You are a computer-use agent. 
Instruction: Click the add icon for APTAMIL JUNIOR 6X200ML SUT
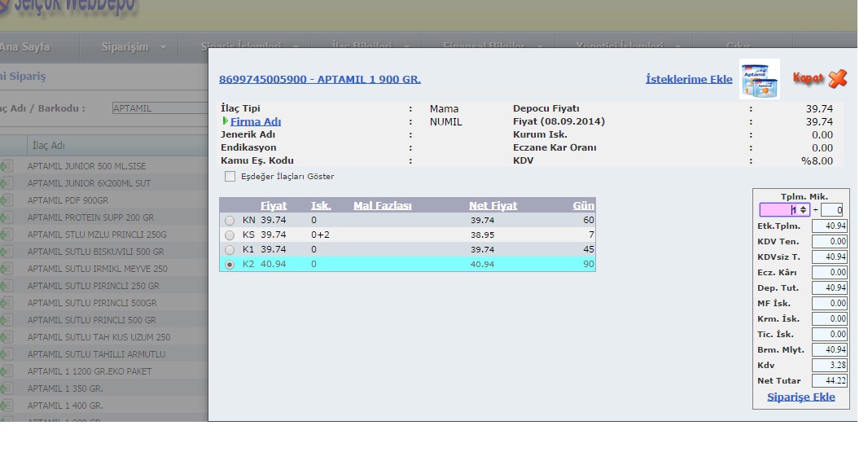coord(7,182)
